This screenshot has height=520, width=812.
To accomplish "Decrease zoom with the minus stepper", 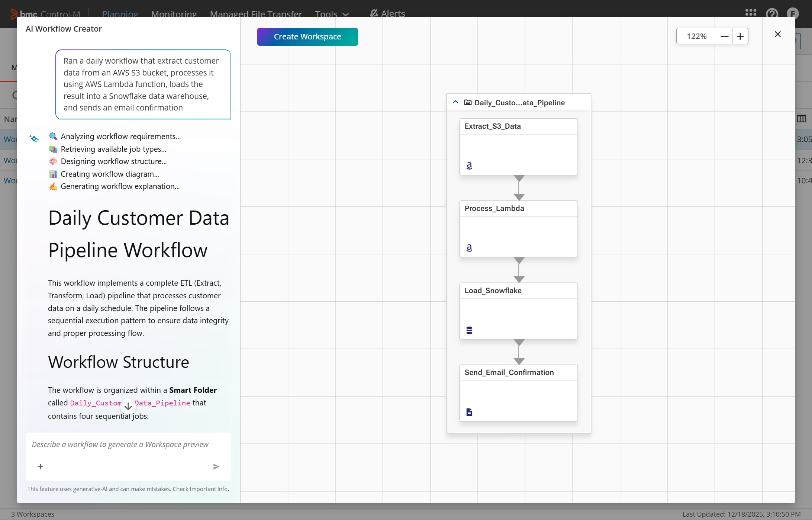I will pyautogui.click(x=724, y=36).
